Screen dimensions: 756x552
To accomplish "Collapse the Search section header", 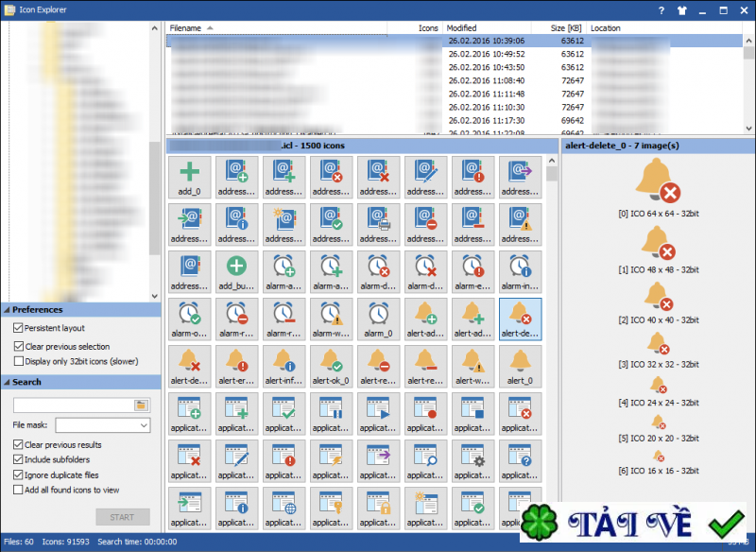I will point(7,383).
